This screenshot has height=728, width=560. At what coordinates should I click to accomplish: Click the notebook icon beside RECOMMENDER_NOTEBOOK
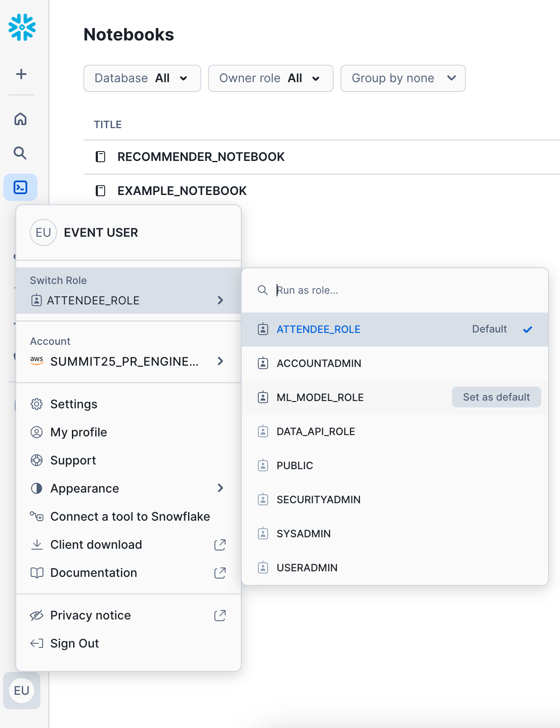(x=100, y=157)
